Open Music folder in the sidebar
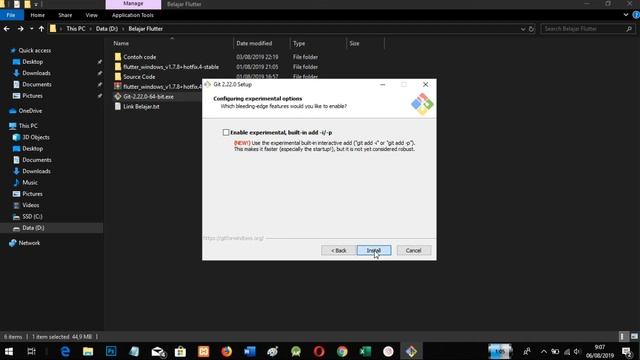 click(30, 183)
